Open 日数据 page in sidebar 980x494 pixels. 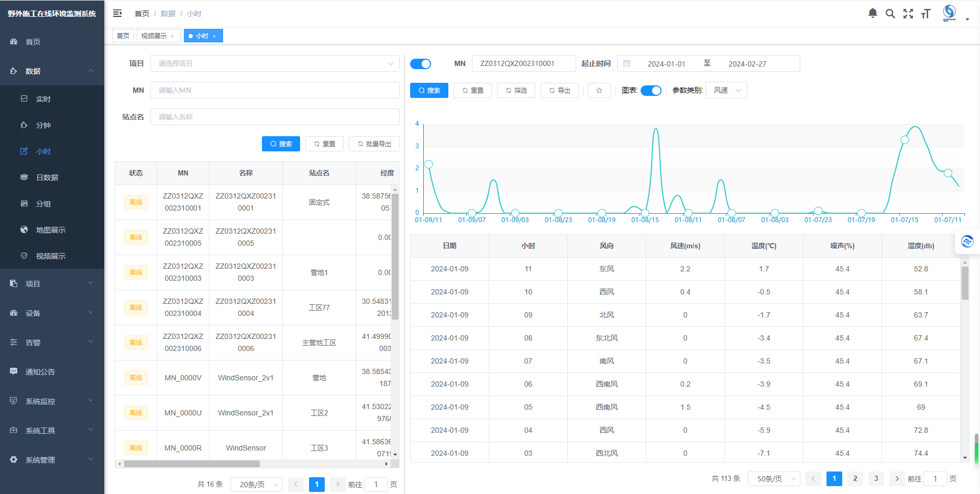(52, 178)
